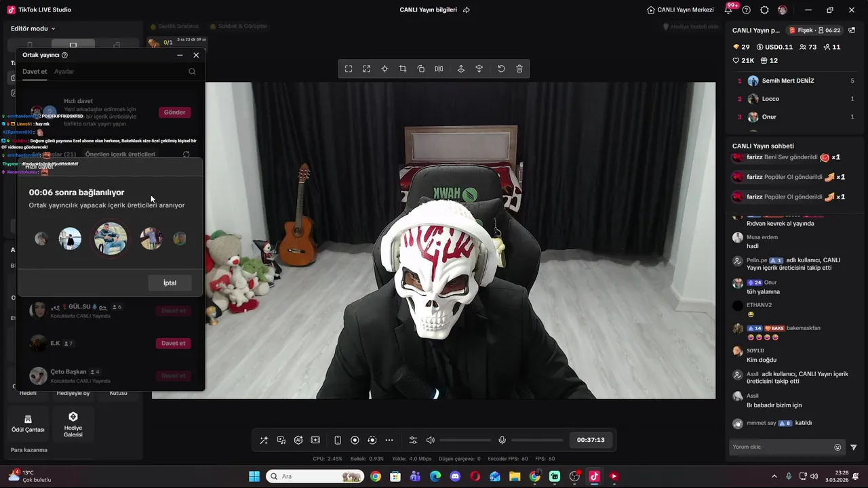Open the three-dots more options menu

(389, 440)
